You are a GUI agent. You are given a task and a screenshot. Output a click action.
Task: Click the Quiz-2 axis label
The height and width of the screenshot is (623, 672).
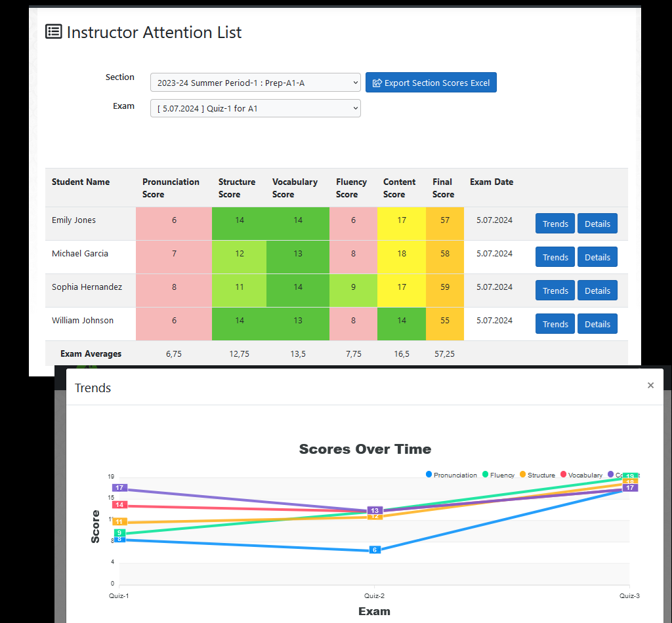[x=374, y=595]
